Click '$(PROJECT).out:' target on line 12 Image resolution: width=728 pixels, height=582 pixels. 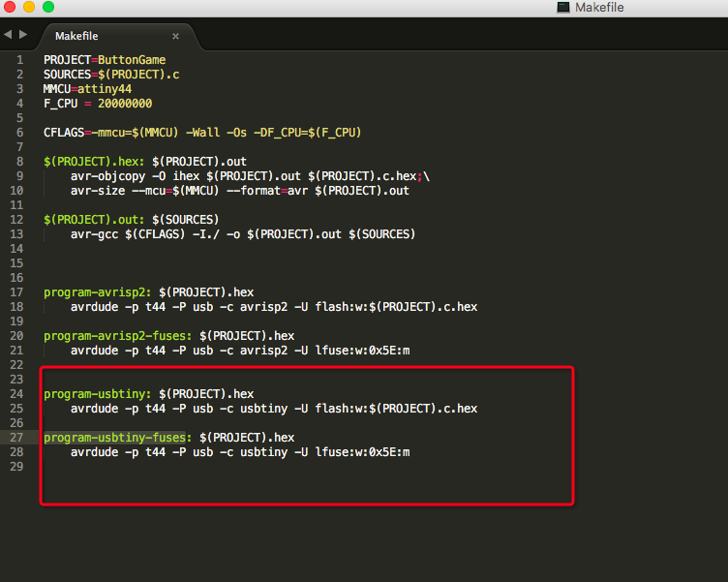point(94,220)
